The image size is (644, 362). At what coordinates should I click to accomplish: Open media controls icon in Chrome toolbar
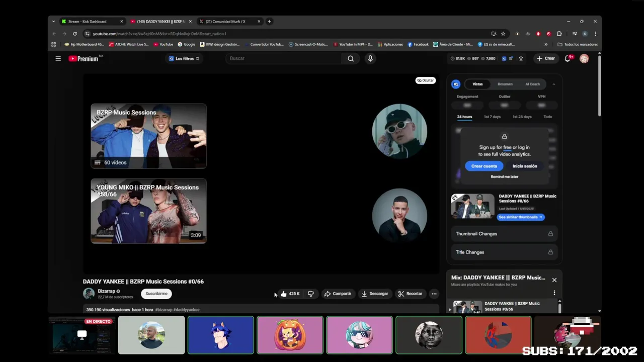pos(575,34)
